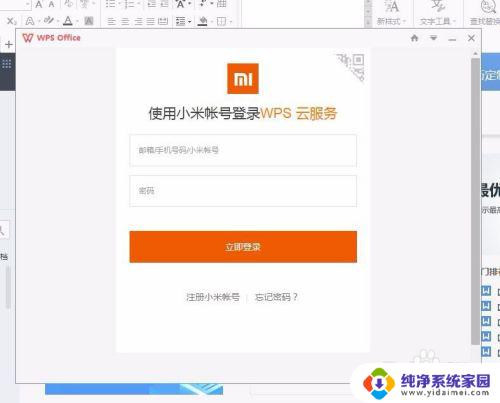Open the 忘记密码? forgot password link
Image resolution: width=500 pixels, height=403 pixels.
coord(276,297)
